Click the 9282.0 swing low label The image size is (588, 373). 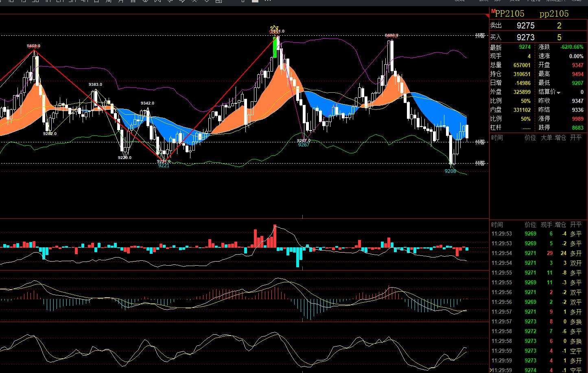50,133
